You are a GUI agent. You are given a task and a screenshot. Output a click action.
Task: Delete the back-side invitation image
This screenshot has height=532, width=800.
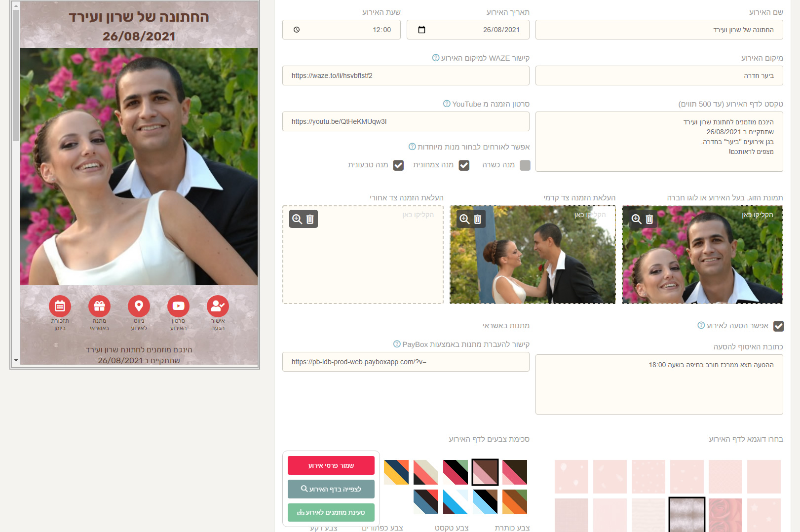310,219
